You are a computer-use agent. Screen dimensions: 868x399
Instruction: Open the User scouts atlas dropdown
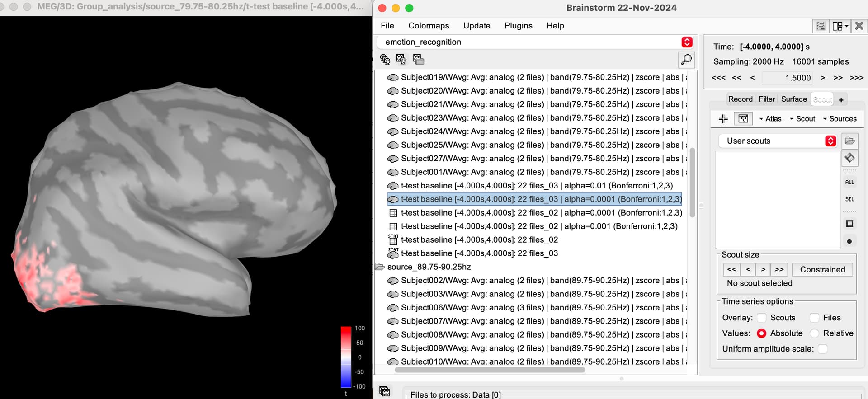coord(830,141)
